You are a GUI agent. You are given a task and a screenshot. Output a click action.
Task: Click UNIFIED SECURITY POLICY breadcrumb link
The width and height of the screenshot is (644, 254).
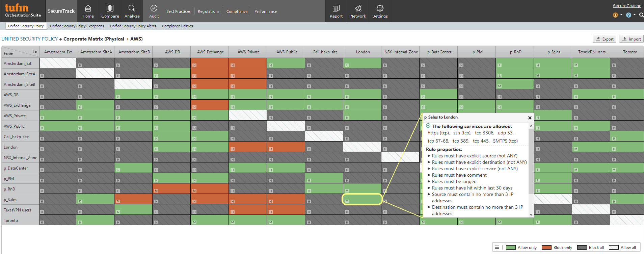(x=30, y=39)
